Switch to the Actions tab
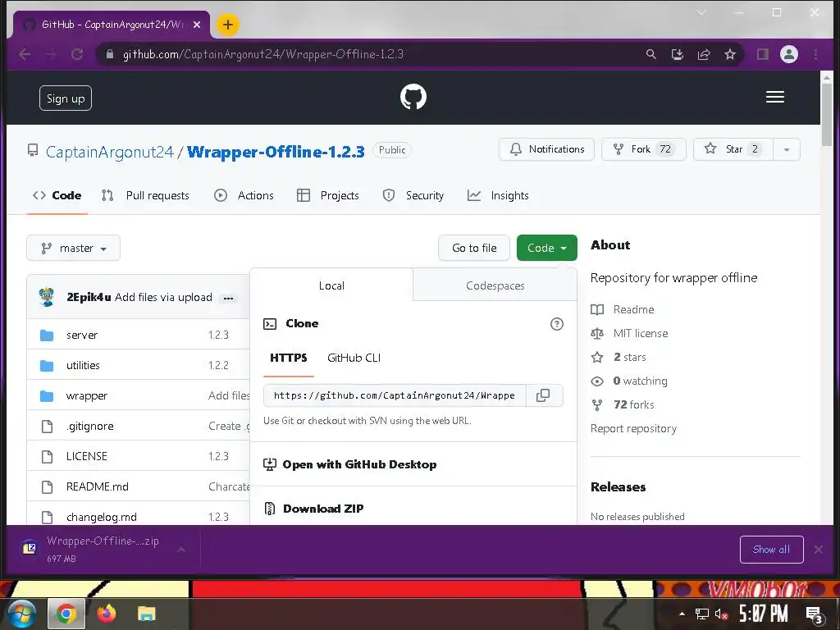840x630 pixels. point(244,195)
